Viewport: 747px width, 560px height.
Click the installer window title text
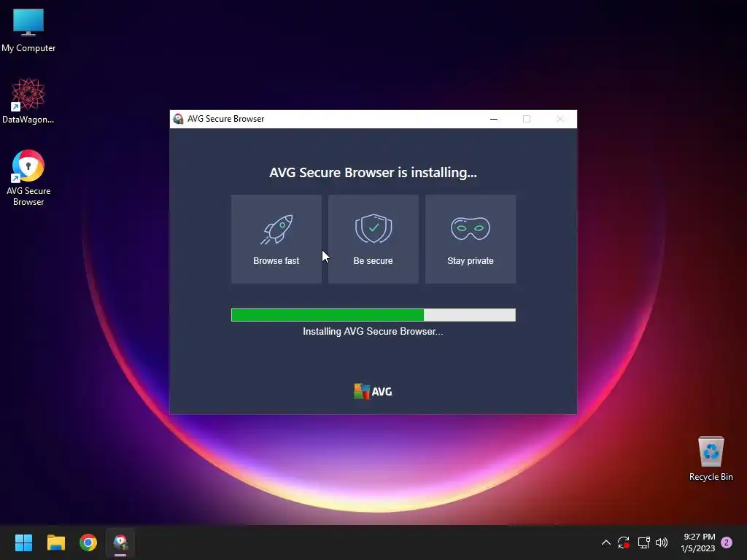click(x=226, y=119)
